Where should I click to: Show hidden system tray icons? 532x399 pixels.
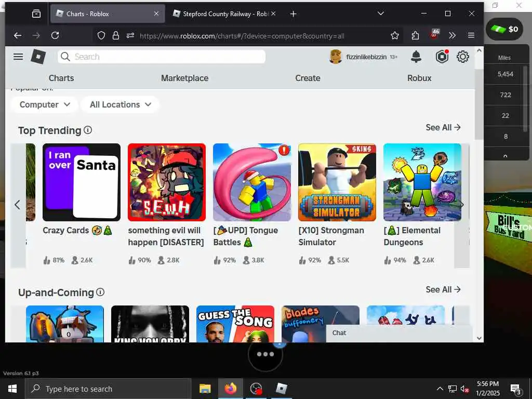440,389
